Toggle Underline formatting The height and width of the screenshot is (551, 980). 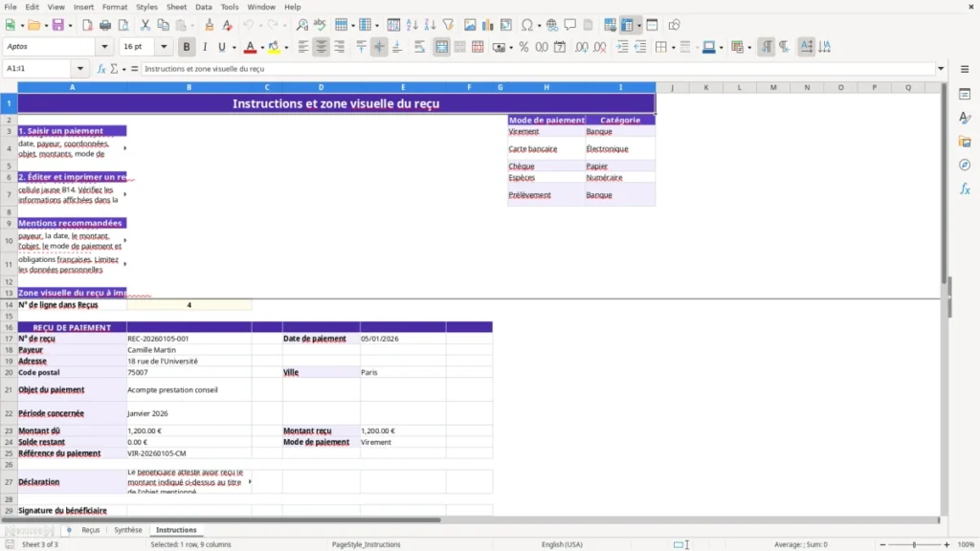pyautogui.click(x=221, y=47)
